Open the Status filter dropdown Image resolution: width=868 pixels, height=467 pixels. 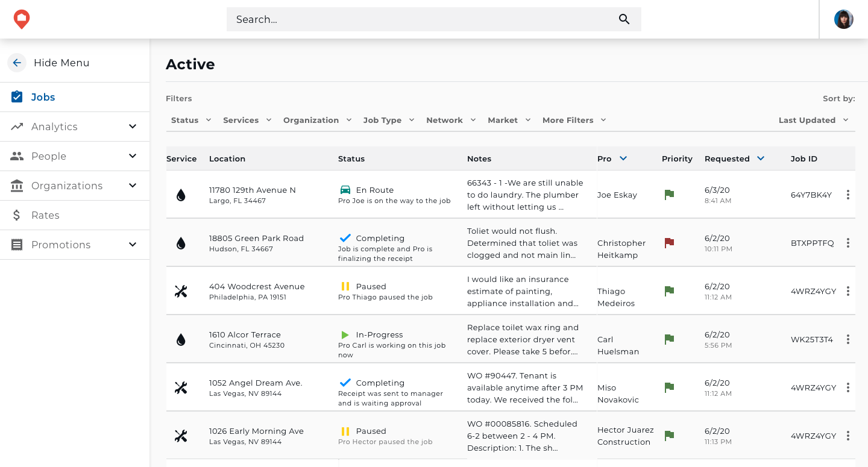tap(191, 120)
